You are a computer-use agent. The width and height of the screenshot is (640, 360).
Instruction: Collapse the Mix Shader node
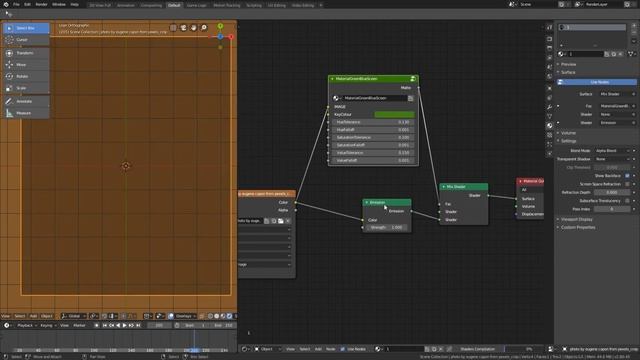point(444,187)
